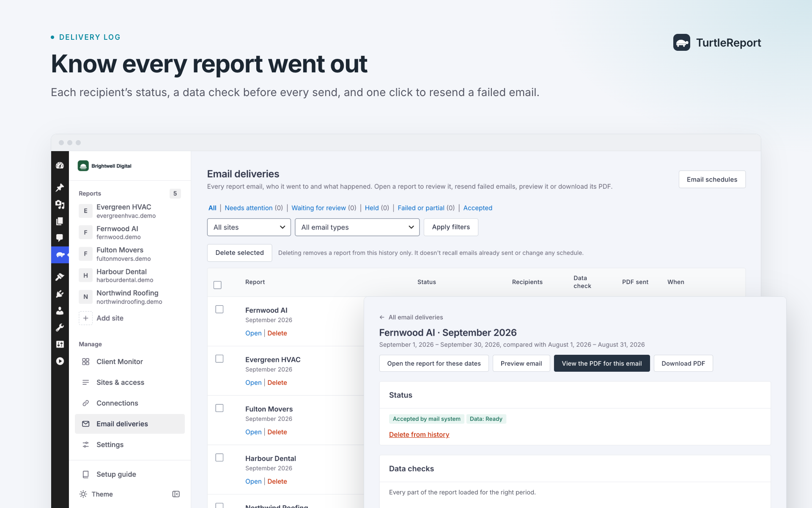The image size is (812, 508).
Task: Open the Settings sliders sidebar icon
Action: (x=60, y=344)
